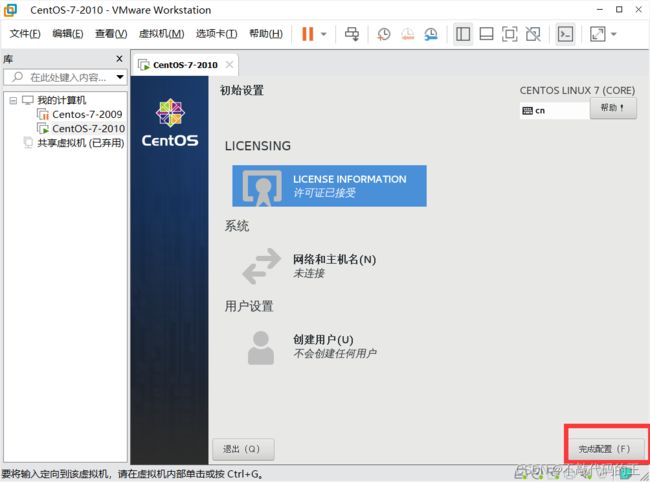Screen dimensions: 650x482
Task: Open the stretch display dropdown arrow
Action: pyautogui.click(x=614, y=34)
